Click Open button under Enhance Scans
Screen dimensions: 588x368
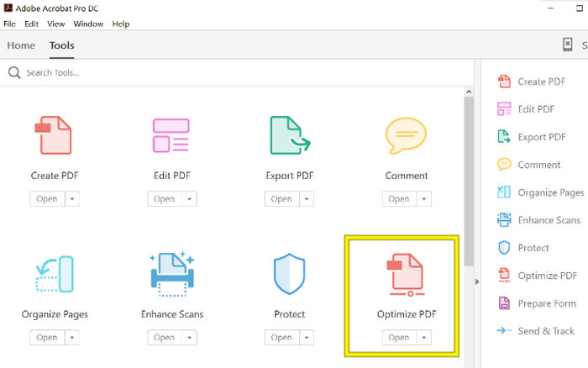165,338
